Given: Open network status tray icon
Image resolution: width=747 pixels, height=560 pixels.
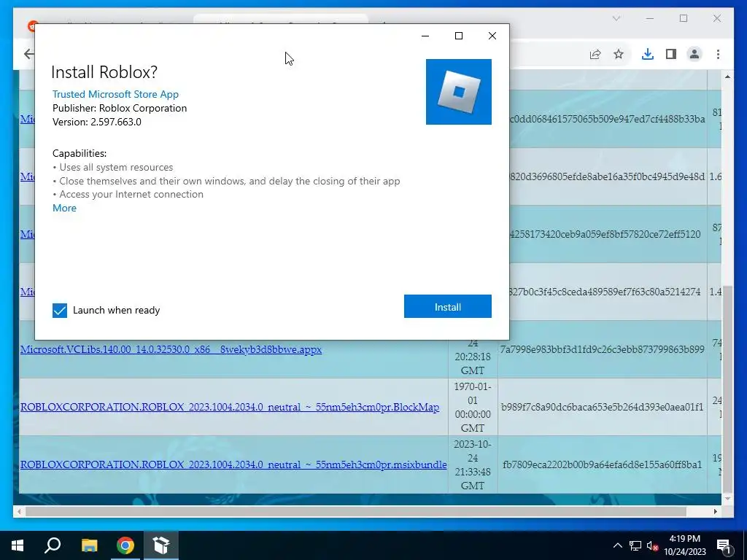Looking at the screenshot, I should tap(635, 545).
